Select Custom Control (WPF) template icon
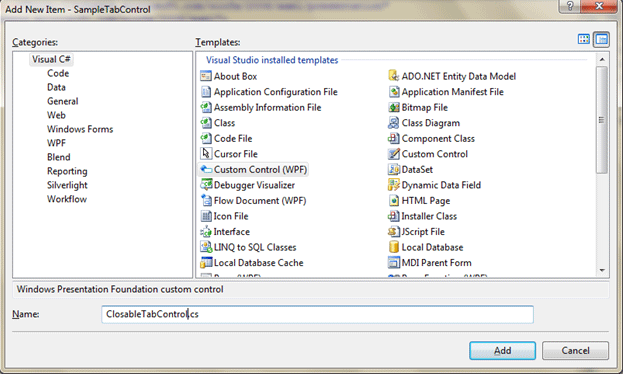 click(x=206, y=169)
